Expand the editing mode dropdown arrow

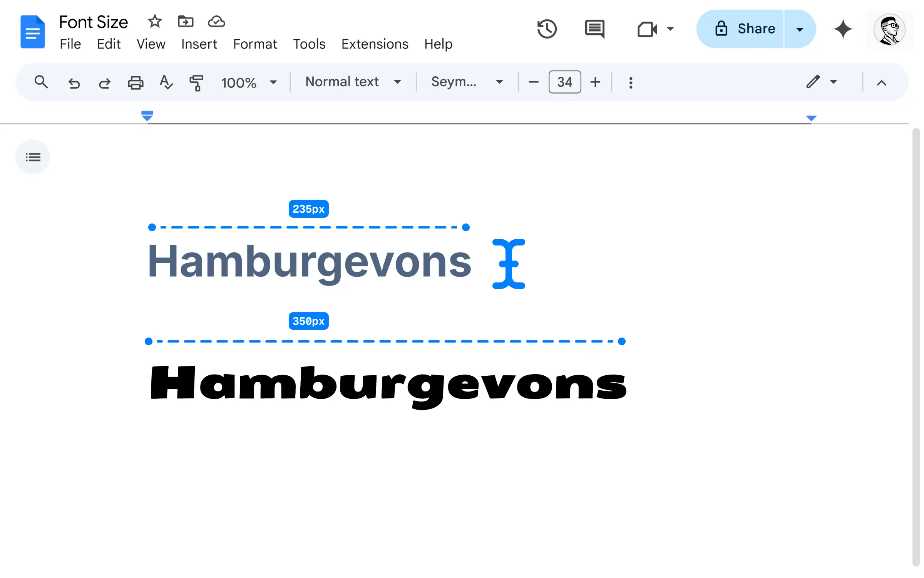834,82
